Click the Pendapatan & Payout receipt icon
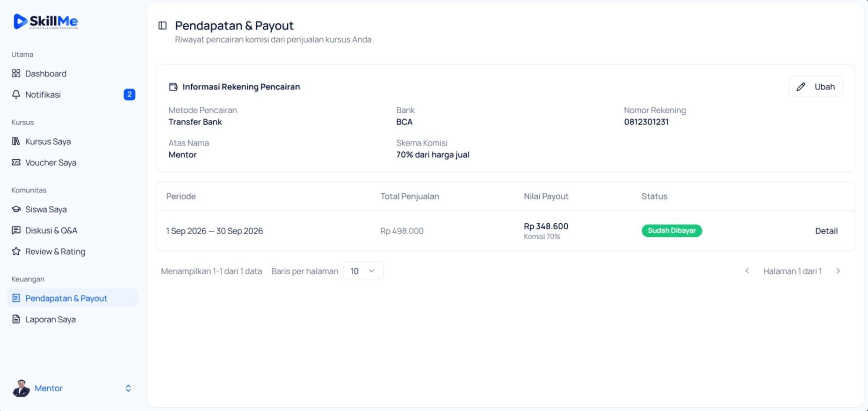The image size is (868, 411). [x=16, y=298]
